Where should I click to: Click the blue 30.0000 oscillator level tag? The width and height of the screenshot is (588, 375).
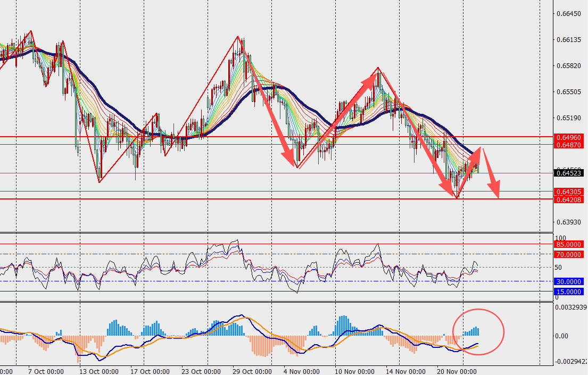(x=569, y=281)
